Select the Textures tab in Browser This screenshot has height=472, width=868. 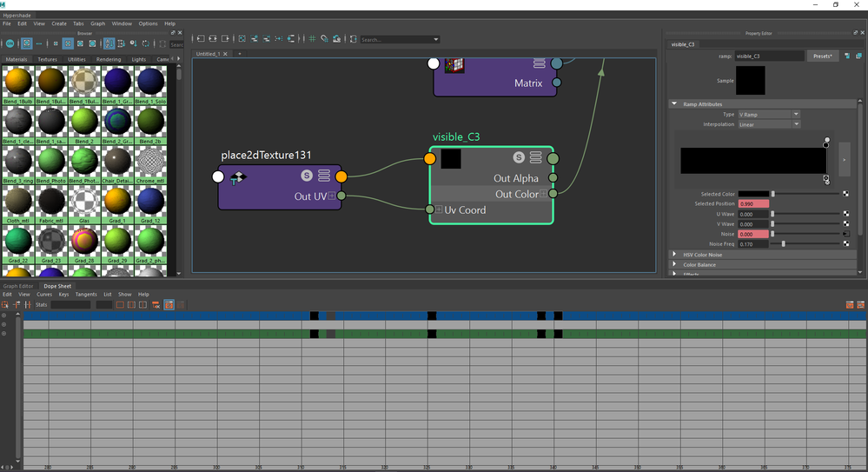point(47,59)
